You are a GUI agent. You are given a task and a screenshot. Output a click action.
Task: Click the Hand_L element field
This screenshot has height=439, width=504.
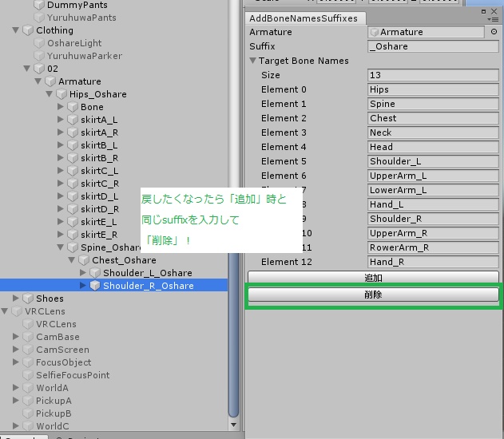click(433, 204)
